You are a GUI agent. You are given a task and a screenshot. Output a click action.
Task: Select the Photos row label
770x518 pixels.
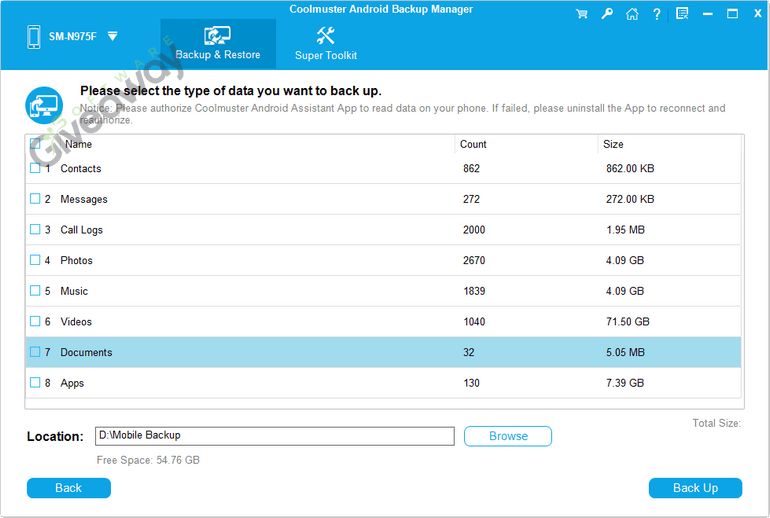(76, 260)
